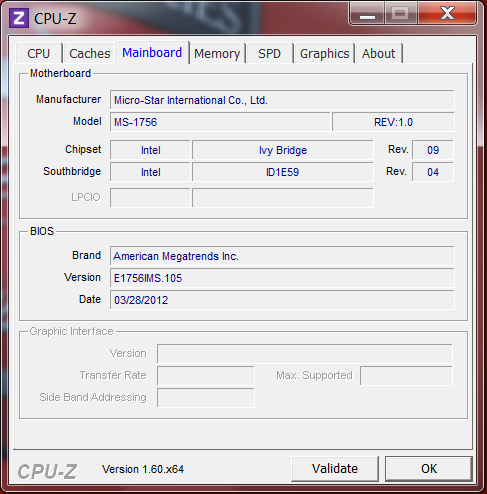
Task: Switch to the SPD tab
Action: point(270,53)
